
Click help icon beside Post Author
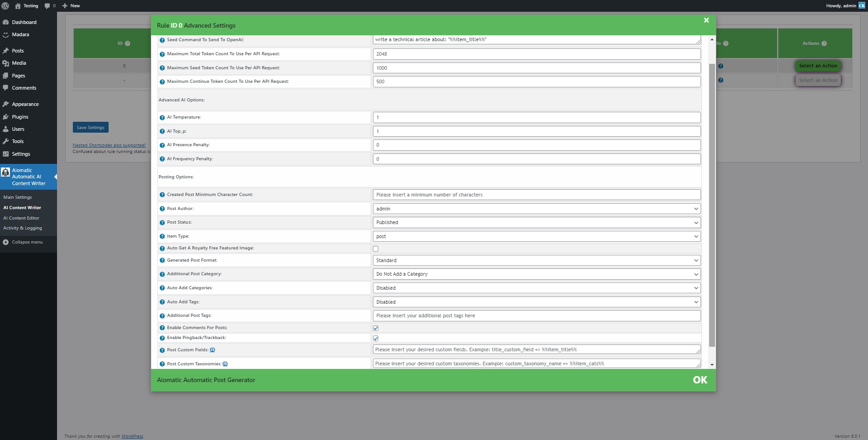pyautogui.click(x=162, y=209)
